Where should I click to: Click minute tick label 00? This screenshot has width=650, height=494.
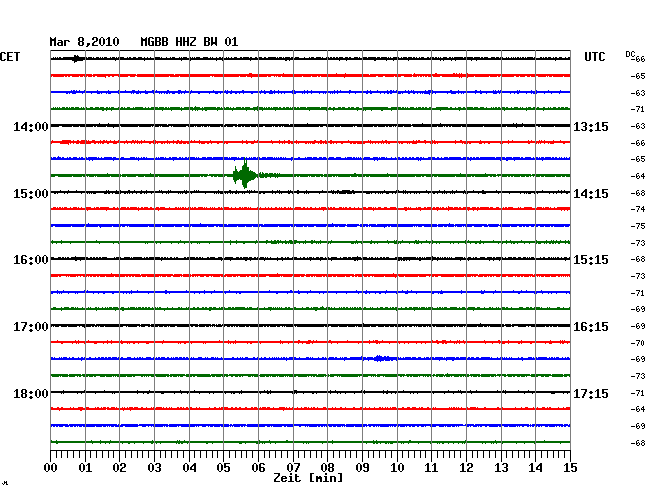[x=50, y=468]
